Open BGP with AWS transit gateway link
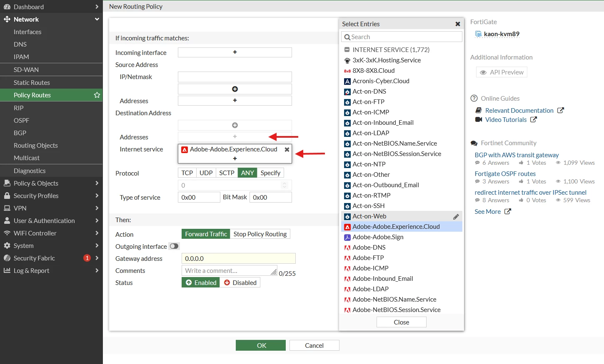The image size is (604, 364). pos(517,155)
